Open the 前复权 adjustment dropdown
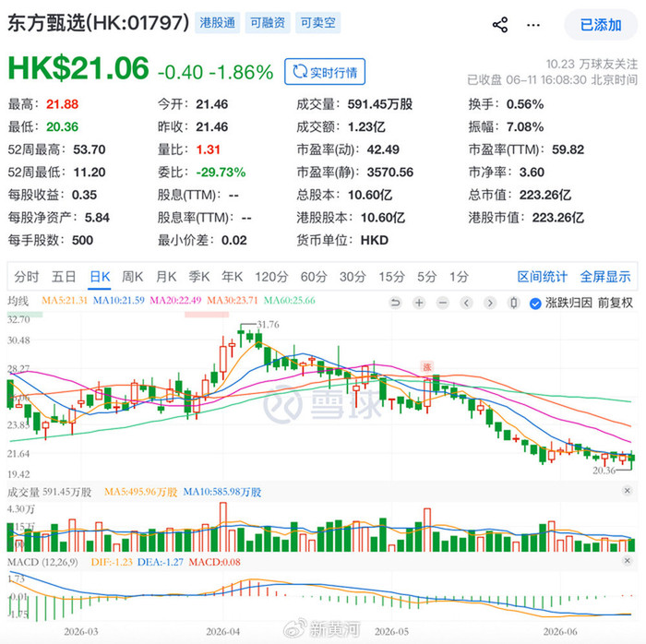646x644 pixels. coord(616,303)
